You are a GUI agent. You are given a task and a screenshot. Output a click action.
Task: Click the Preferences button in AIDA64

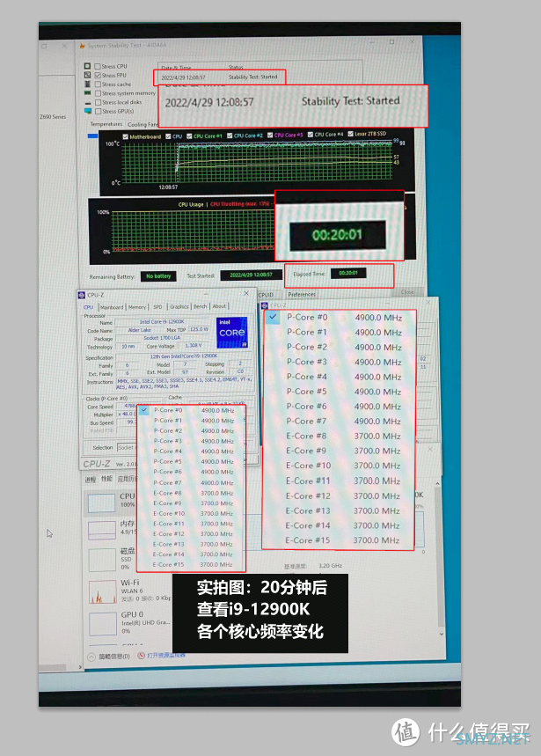(302, 294)
